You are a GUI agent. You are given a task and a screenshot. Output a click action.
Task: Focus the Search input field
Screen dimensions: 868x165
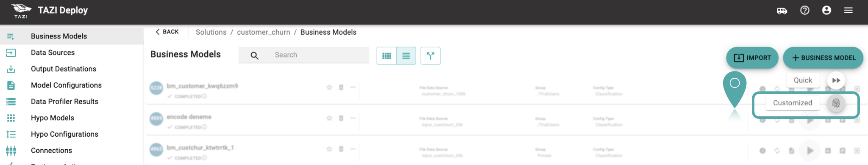pos(304,55)
